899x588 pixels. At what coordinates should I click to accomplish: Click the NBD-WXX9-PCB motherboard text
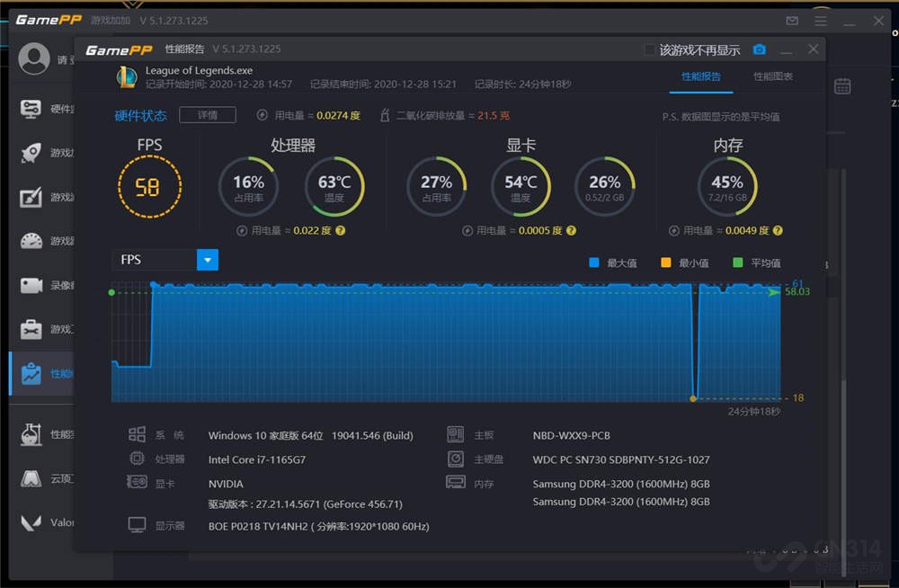[571, 435]
